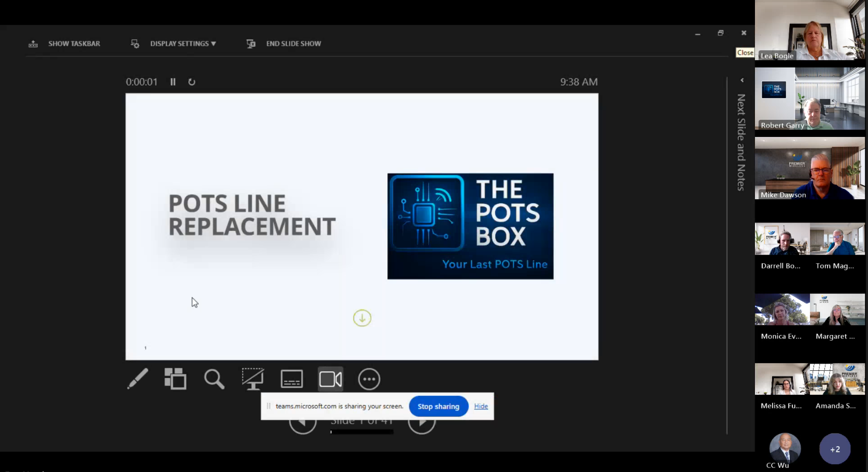Open more slide show options
The image size is (868, 472).
click(369, 379)
